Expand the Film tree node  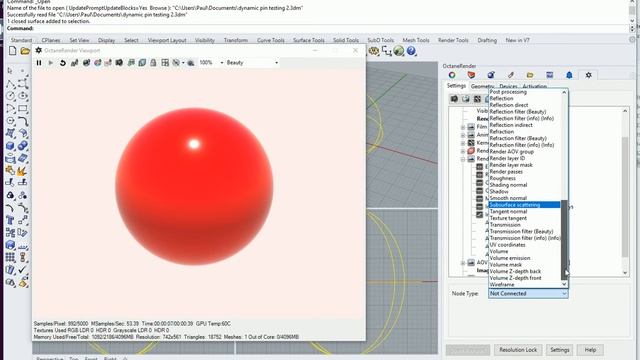pos(463,127)
